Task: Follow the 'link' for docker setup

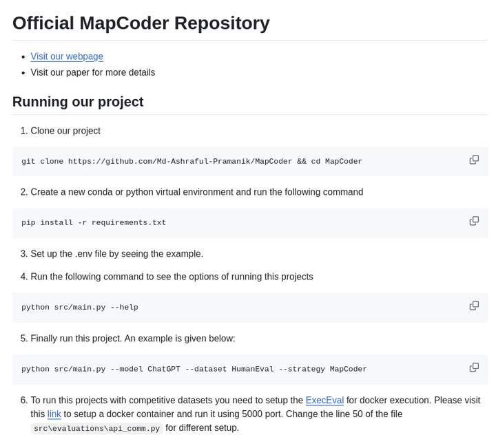Action: (54, 414)
